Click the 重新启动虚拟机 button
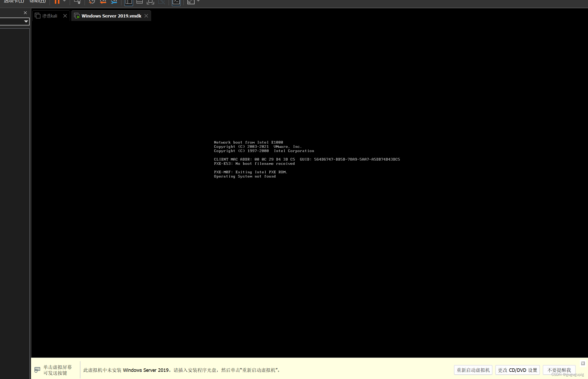 [473, 370]
